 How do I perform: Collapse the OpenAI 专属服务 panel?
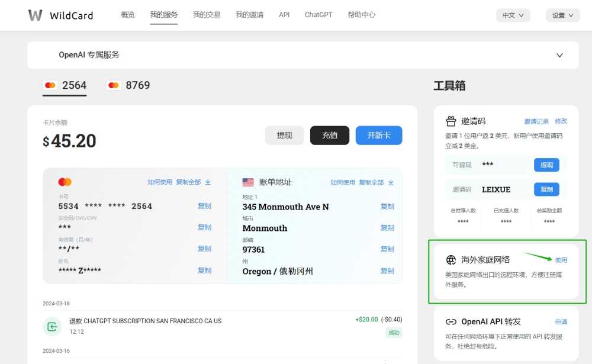[x=559, y=55]
